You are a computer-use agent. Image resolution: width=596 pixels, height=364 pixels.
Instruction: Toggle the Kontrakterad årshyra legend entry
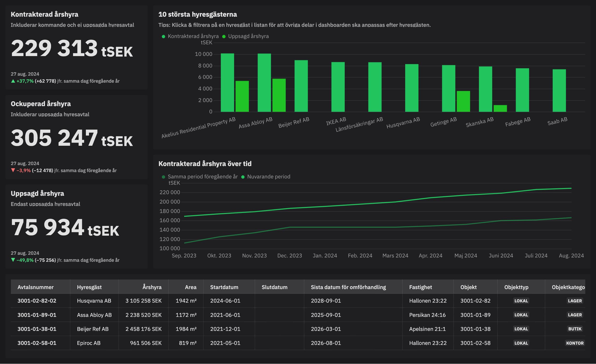tap(190, 36)
